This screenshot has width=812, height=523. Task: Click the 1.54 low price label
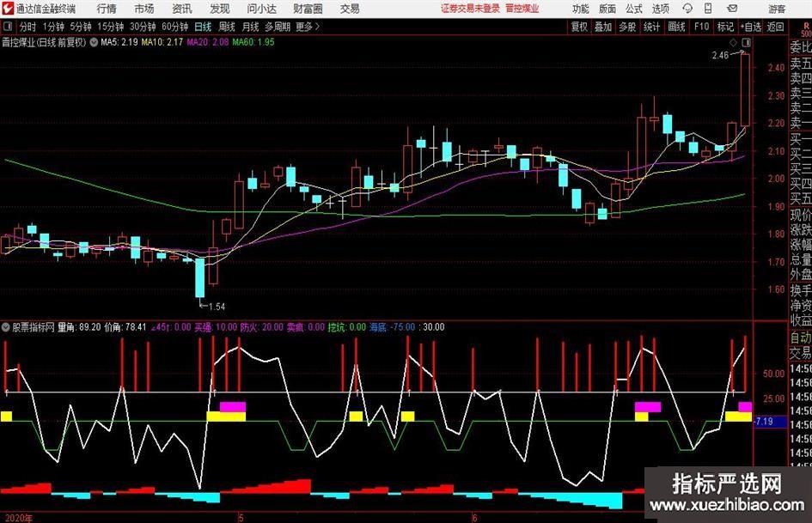217,307
